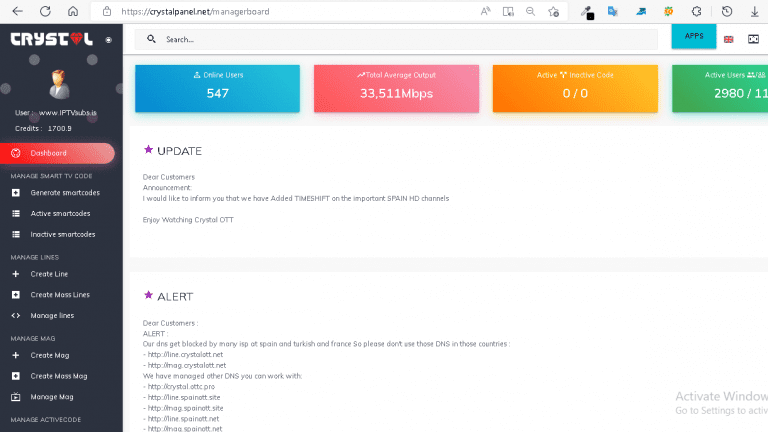
Task: Open the Dashboard menu item
Action: point(57,153)
